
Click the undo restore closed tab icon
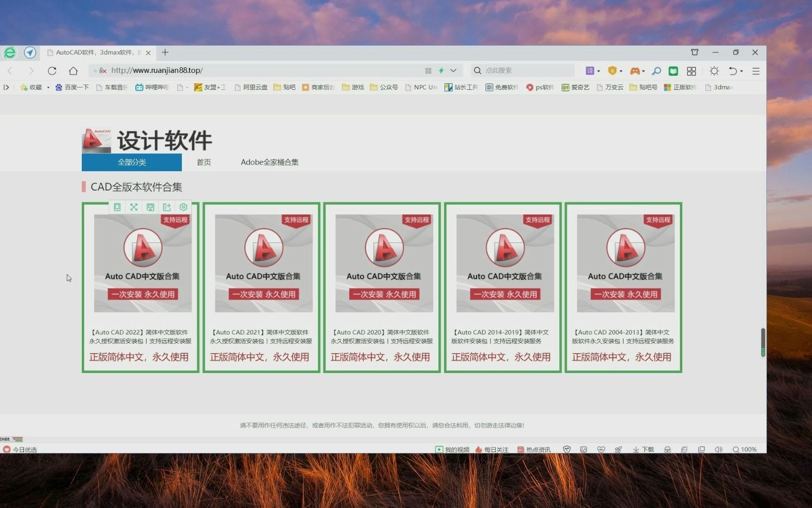click(733, 71)
